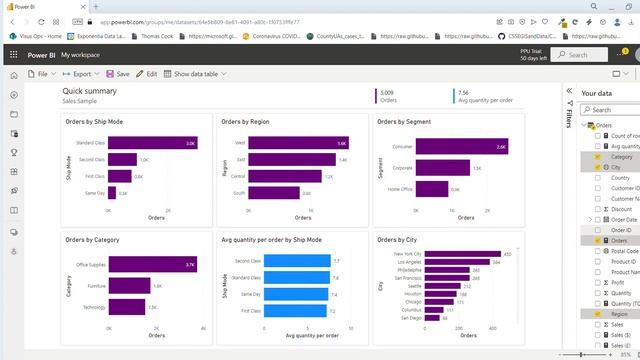Check the Country field
The width and height of the screenshot is (640, 360).
(x=598, y=178)
